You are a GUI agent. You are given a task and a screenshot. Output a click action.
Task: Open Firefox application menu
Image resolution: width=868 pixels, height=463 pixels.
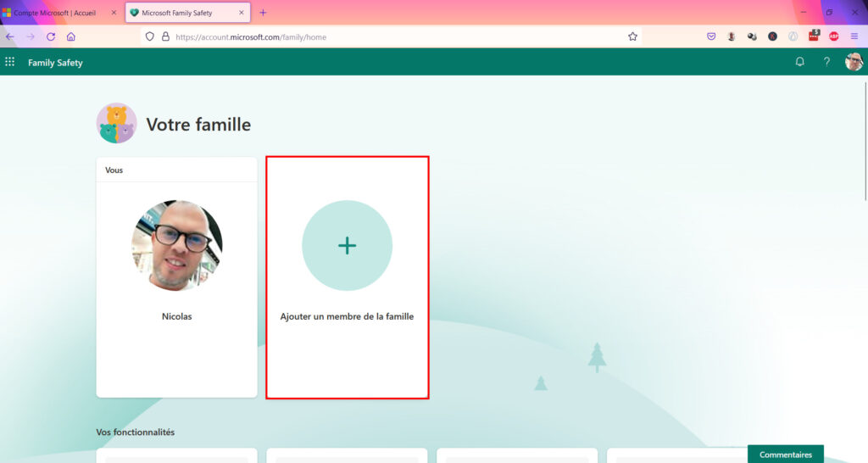(854, 36)
